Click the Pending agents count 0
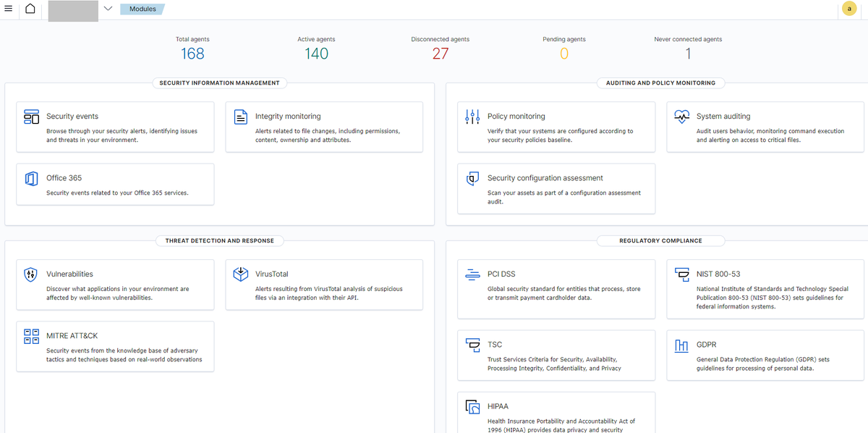Viewport: 868px width, 433px height. point(564,54)
